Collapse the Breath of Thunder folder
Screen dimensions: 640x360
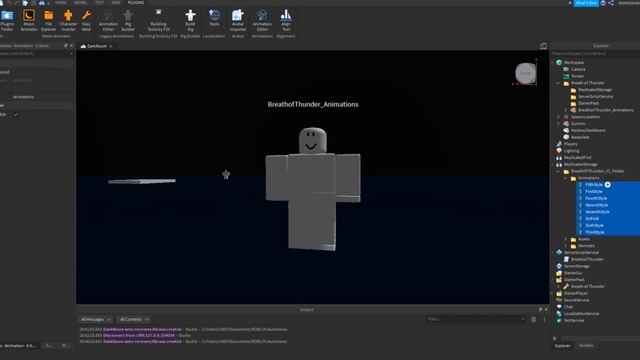558,83
